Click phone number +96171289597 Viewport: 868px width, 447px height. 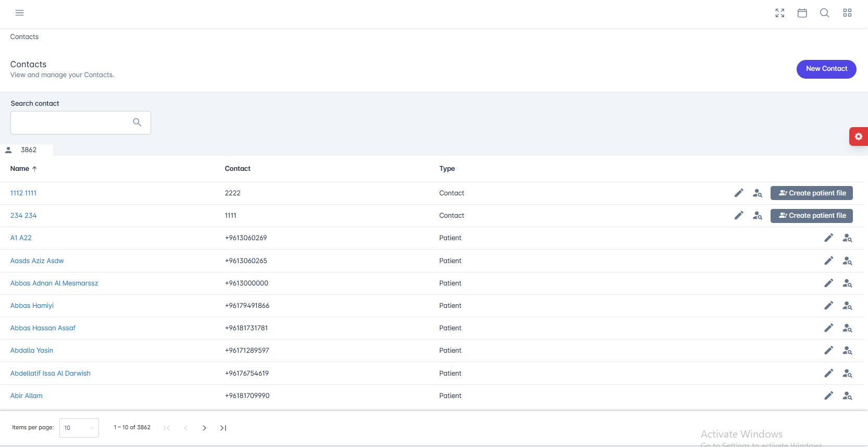(247, 351)
